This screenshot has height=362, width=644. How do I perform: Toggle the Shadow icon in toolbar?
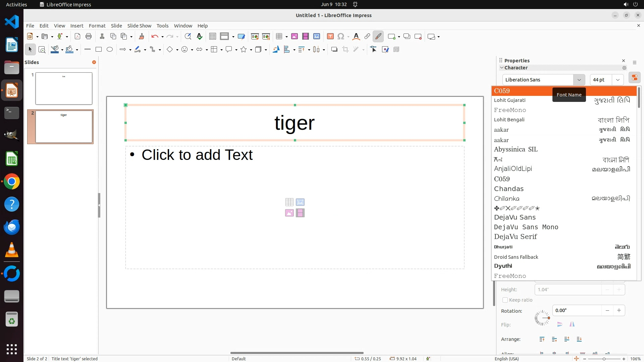coord(334,50)
